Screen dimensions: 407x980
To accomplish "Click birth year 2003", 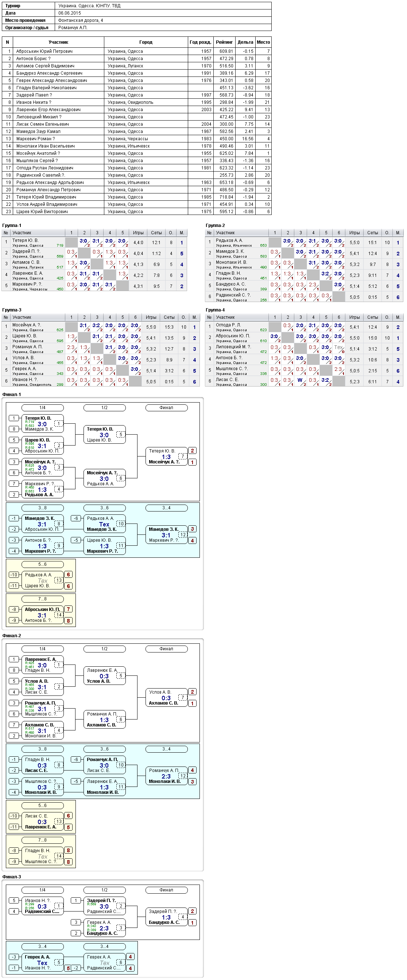I will tap(206, 110).
